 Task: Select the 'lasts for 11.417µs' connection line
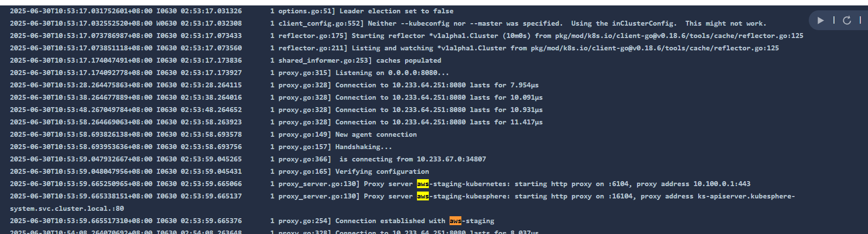click(x=276, y=122)
